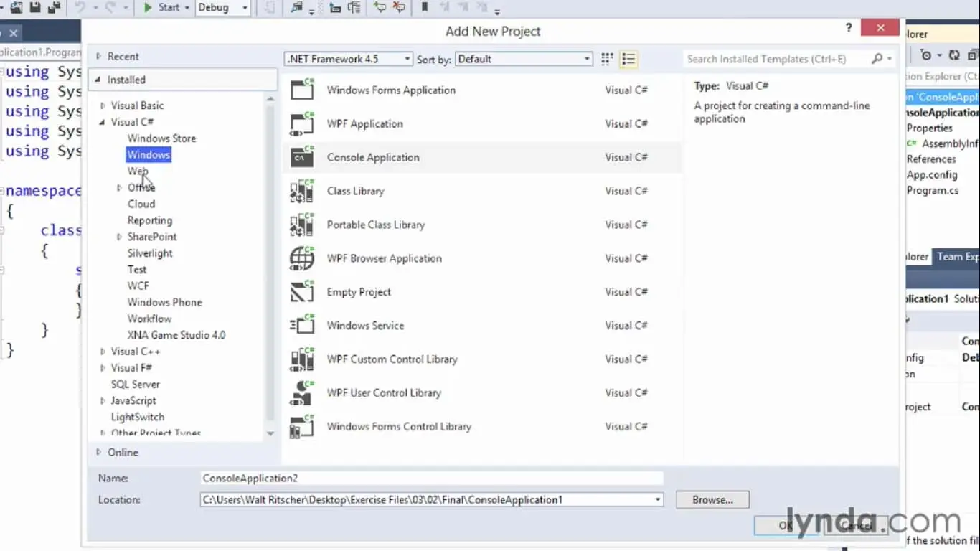The height and width of the screenshot is (551, 980).
Task: Select the Cloud template category
Action: click(141, 204)
